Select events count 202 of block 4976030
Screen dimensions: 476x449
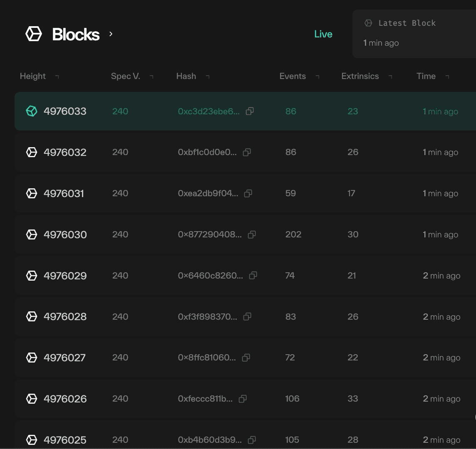pos(293,234)
